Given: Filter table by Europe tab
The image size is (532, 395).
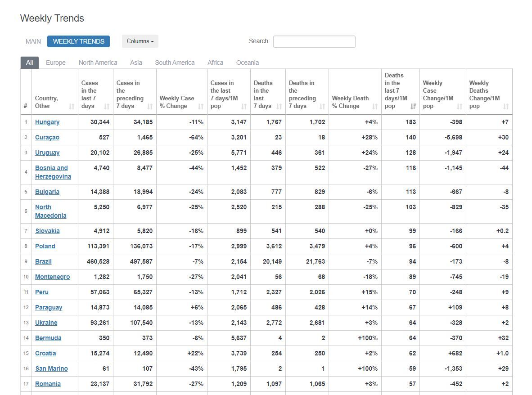Looking at the screenshot, I should click(x=56, y=63).
